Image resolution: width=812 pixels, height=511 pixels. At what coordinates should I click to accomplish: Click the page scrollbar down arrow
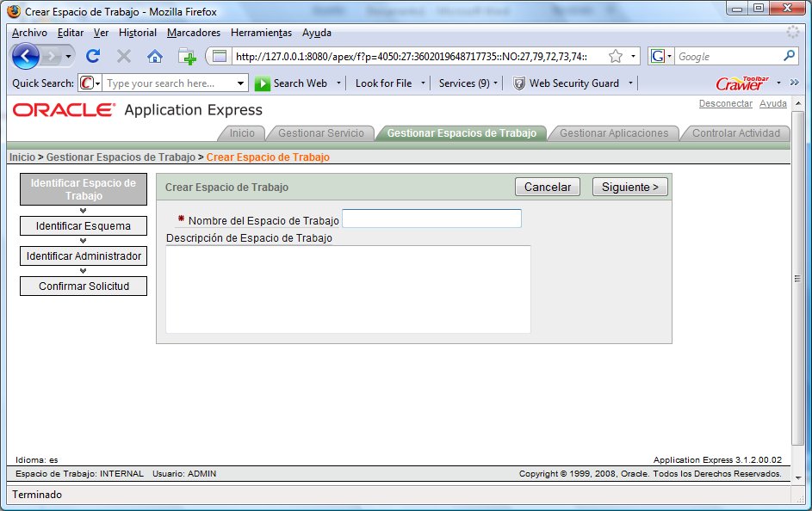[798, 477]
